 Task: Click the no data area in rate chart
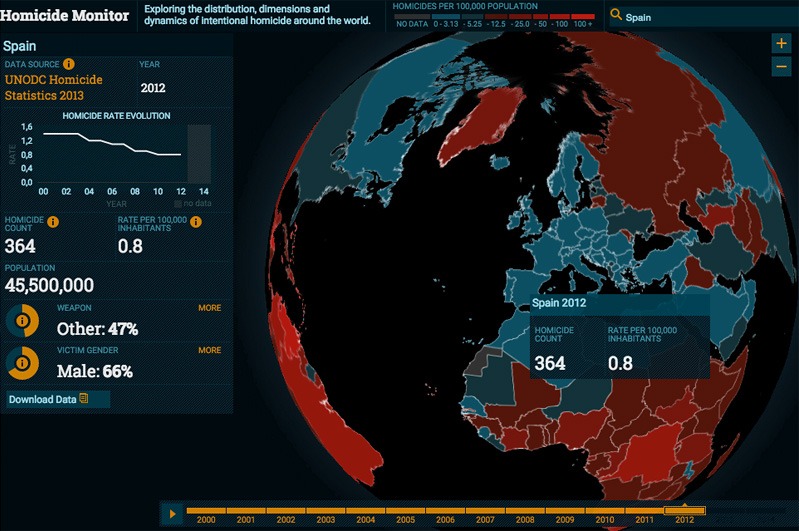point(199,154)
